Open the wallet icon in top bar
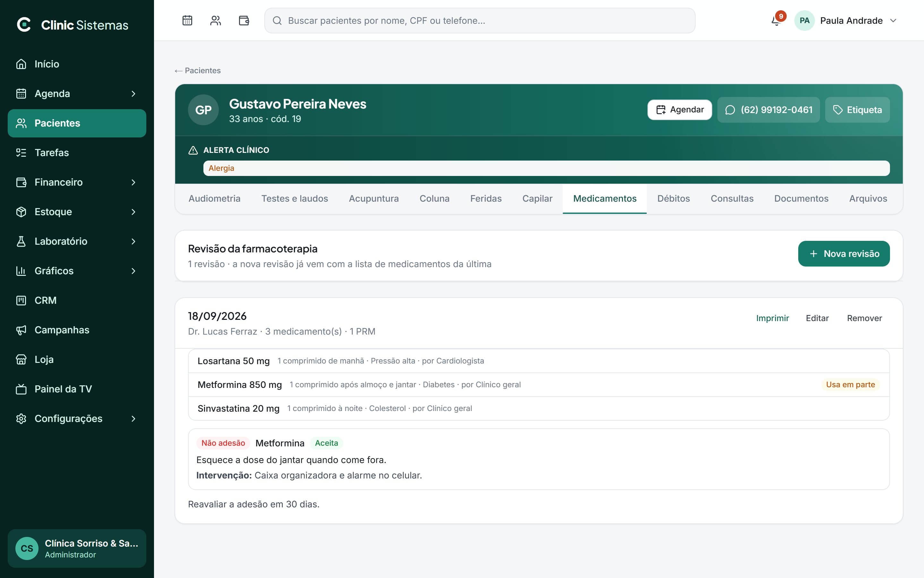The height and width of the screenshot is (578, 924). tap(244, 20)
